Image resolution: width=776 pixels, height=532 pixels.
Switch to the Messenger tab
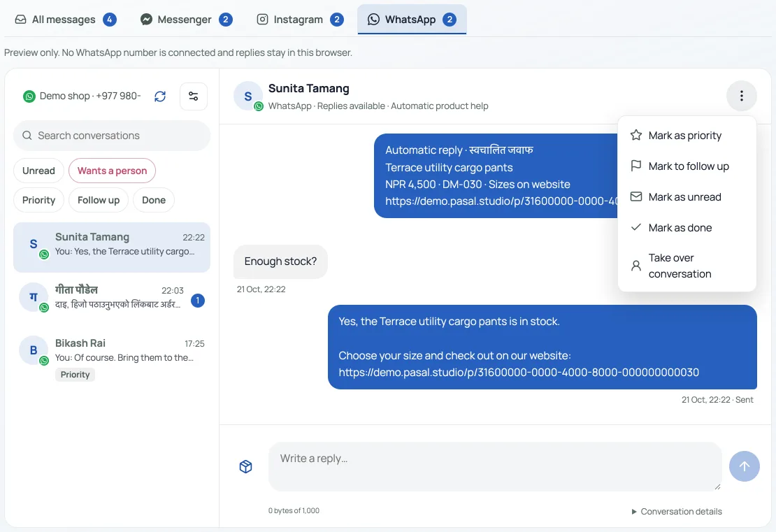tap(185, 20)
